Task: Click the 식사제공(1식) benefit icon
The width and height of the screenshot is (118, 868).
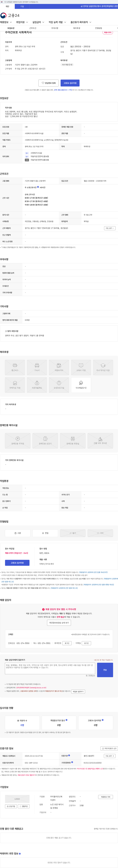Action: click(81, 385)
